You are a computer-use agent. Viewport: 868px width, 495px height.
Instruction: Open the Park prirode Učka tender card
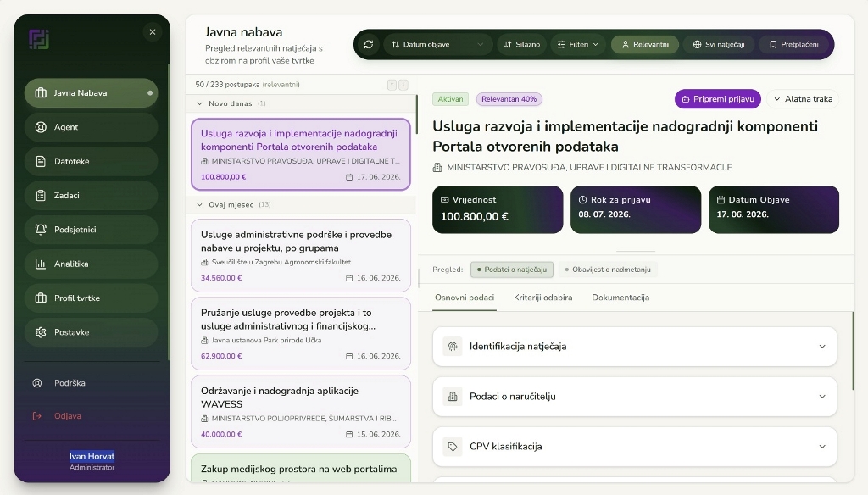[301, 333]
